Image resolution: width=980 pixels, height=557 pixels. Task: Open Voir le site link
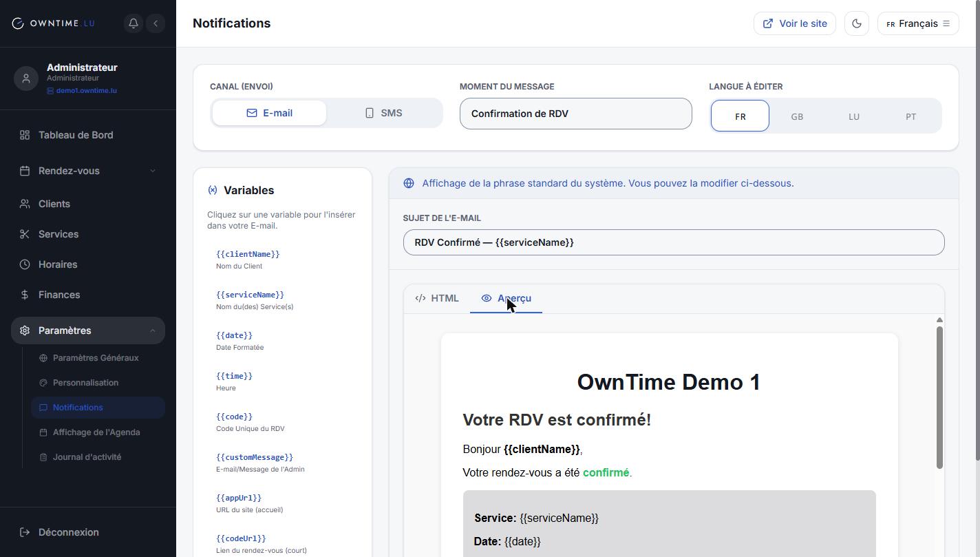[795, 23]
